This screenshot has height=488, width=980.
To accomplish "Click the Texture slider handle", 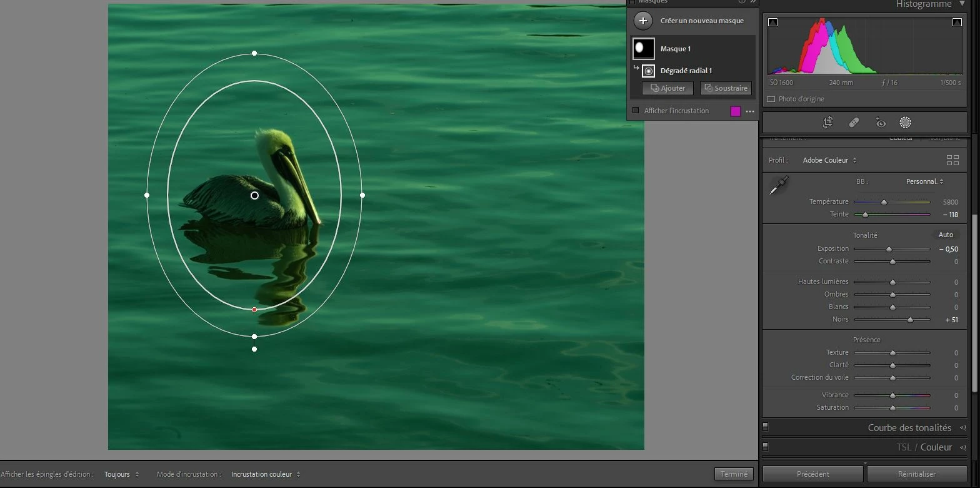I will [x=892, y=353].
